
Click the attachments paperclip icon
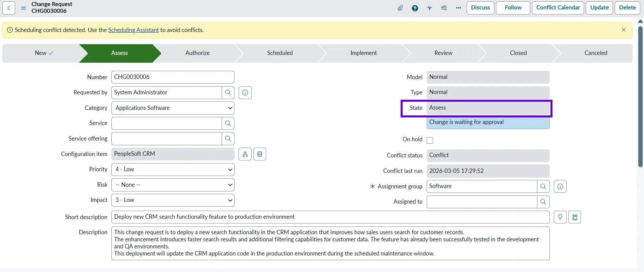click(400, 8)
